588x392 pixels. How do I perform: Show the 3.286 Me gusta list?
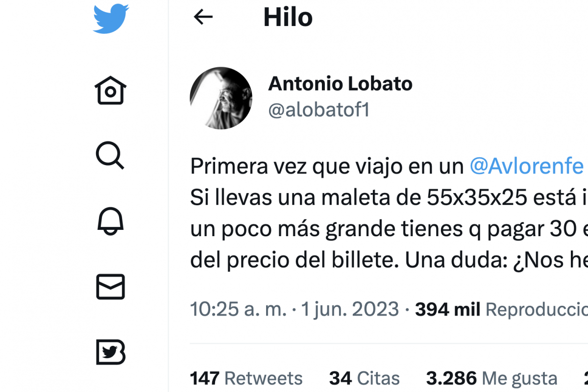click(492, 378)
